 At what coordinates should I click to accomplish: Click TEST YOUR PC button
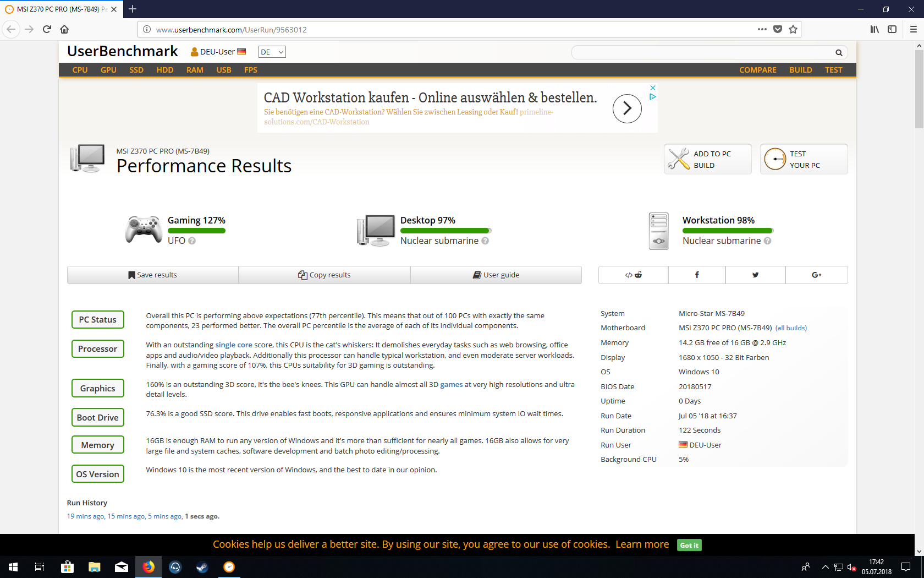click(x=804, y=159)
